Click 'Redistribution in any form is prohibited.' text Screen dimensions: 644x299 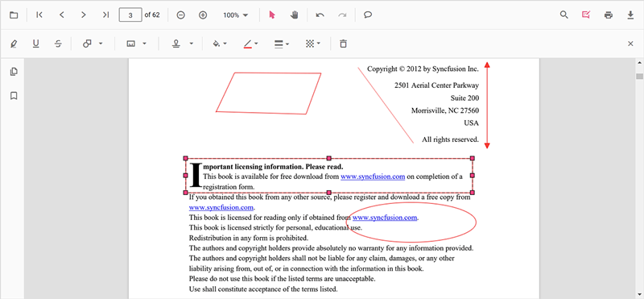click(249, 238)
